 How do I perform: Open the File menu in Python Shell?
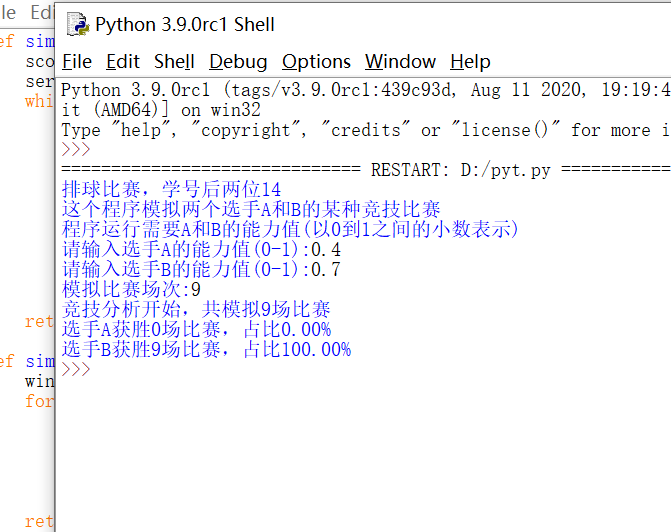click(77, 62)
